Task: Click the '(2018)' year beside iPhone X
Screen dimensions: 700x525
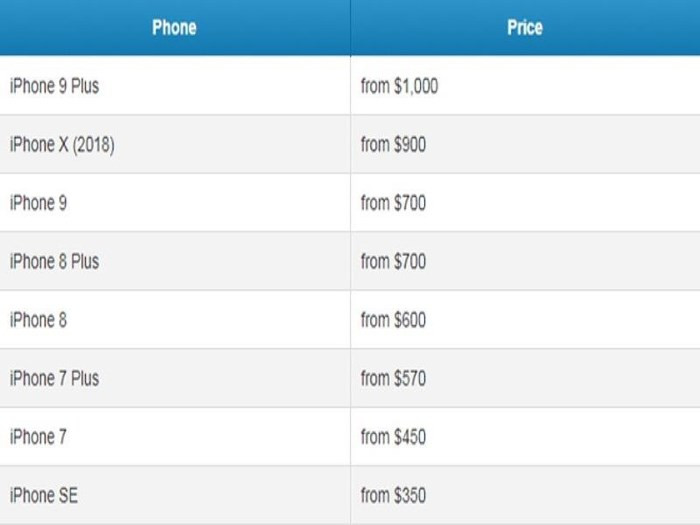Action: pos(93,145)
